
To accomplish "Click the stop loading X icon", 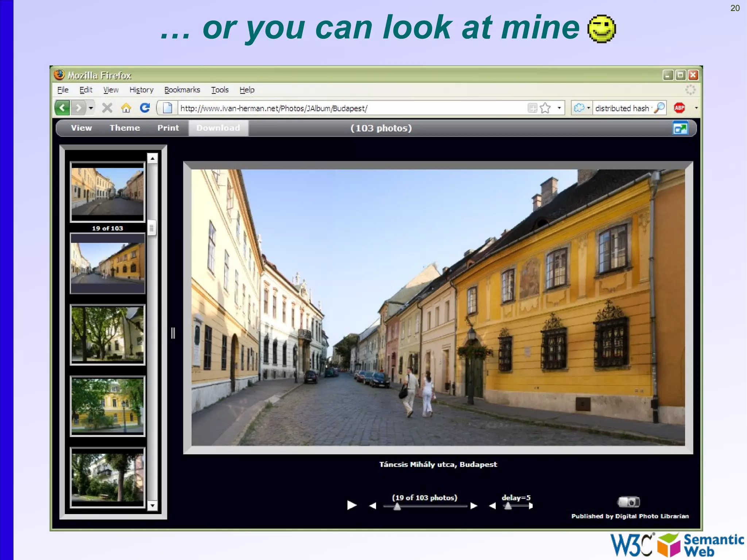I will (107, 108).
